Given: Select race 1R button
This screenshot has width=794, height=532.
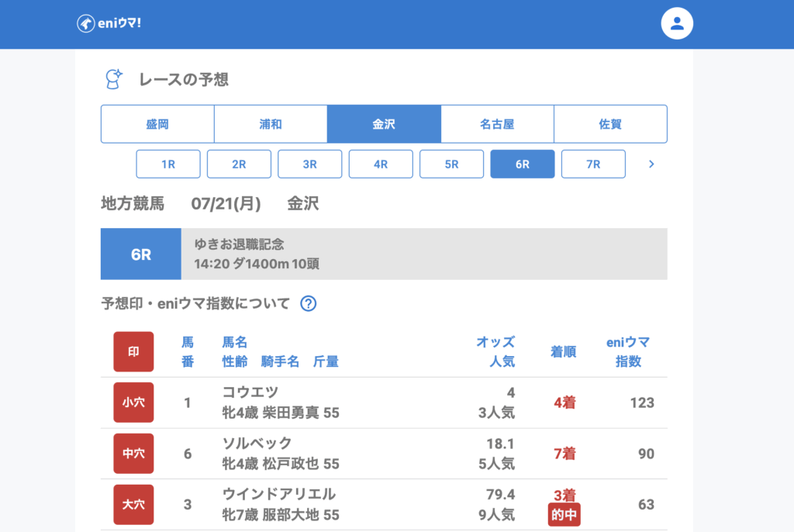Looking at the screenshot, I should [x=168, y=164].
